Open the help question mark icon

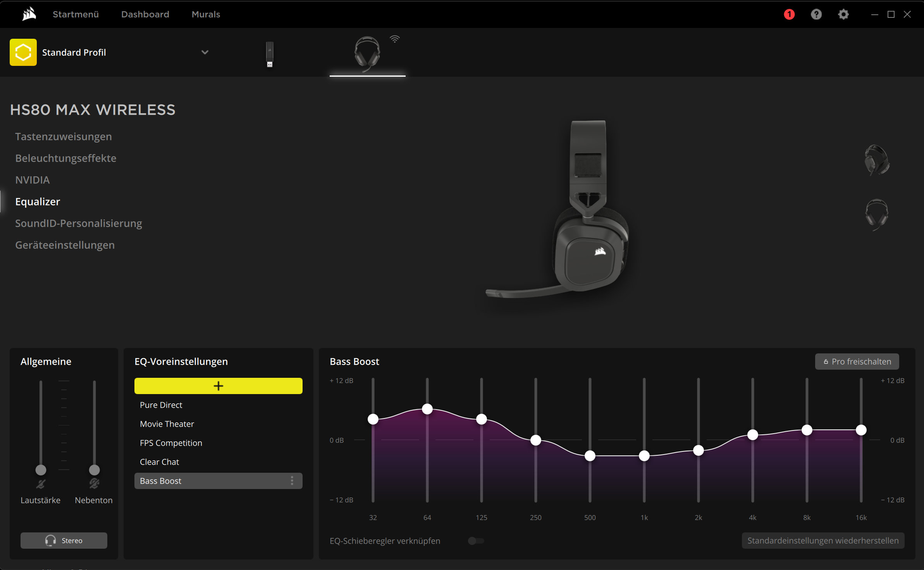816,14
